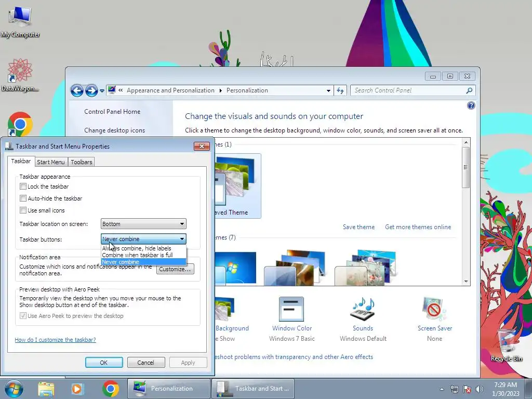
Task: Click the Personalization breadcrumb
Action: pos(247,90)
